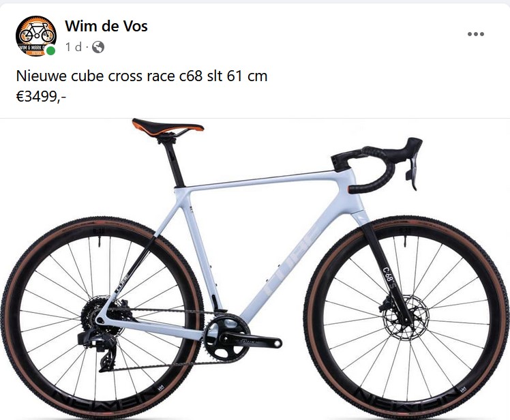The image size is (510, 420).
Task: Click the front wheel disc brake rotor
Action: pos(406,317)
